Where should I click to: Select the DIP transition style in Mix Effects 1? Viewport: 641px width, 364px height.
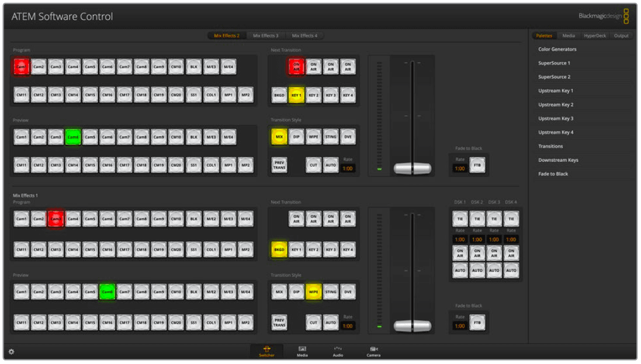[296, 291]
